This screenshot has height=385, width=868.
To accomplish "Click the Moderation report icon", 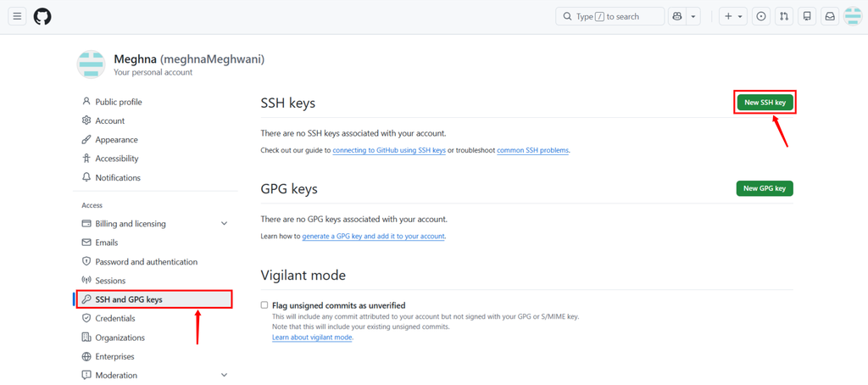I will point(86,375).
